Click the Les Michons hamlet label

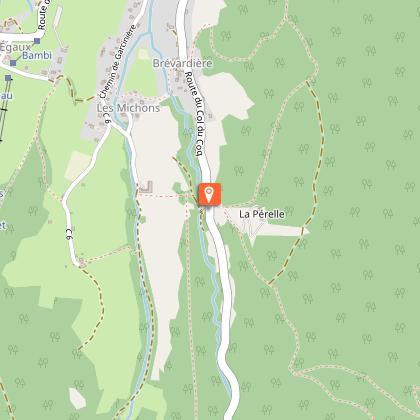[x=128, y=108]
